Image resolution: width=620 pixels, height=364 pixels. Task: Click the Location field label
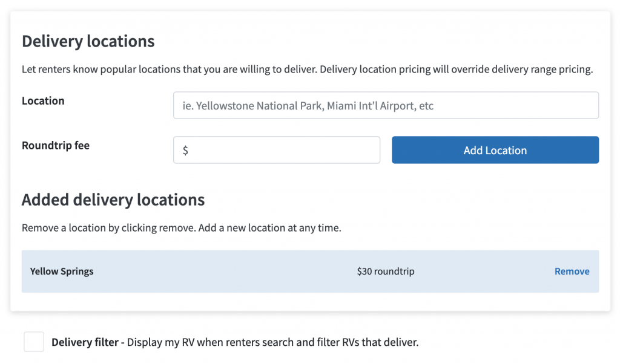pos(43,100)
